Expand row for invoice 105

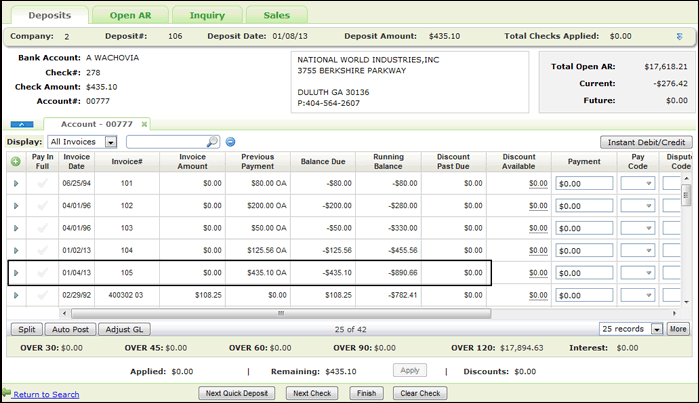16,272
